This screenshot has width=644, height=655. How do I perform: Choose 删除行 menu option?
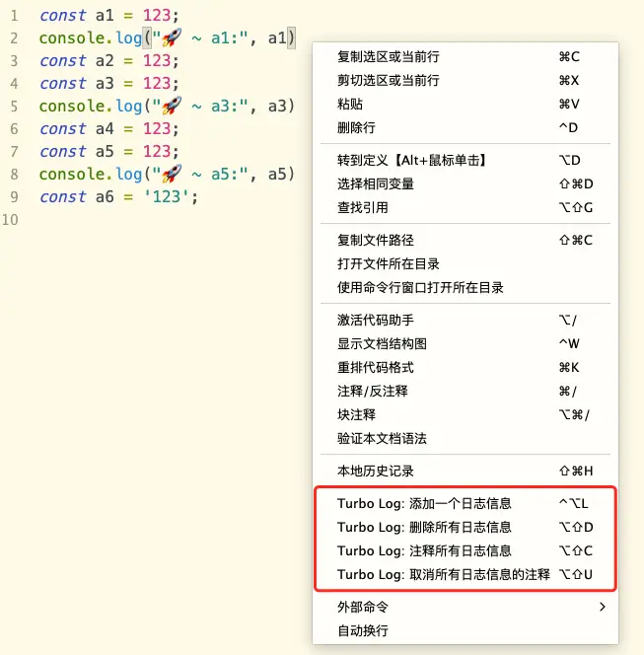465,127
